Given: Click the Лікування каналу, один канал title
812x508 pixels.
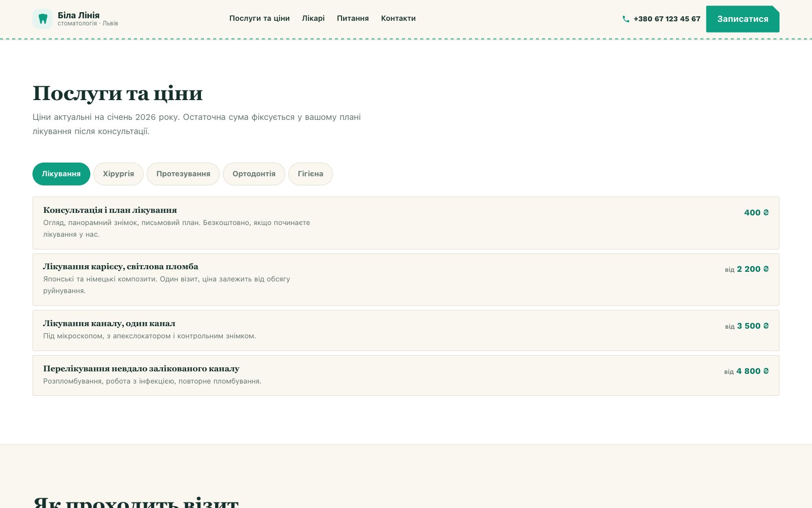Looking at the screenshot, I should point(109,324).
